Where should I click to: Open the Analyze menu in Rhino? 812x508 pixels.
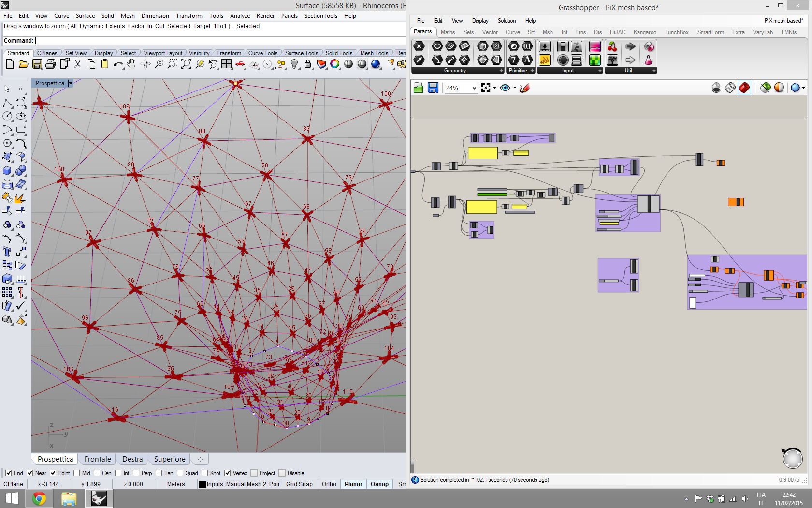click(x=240, y=16)
